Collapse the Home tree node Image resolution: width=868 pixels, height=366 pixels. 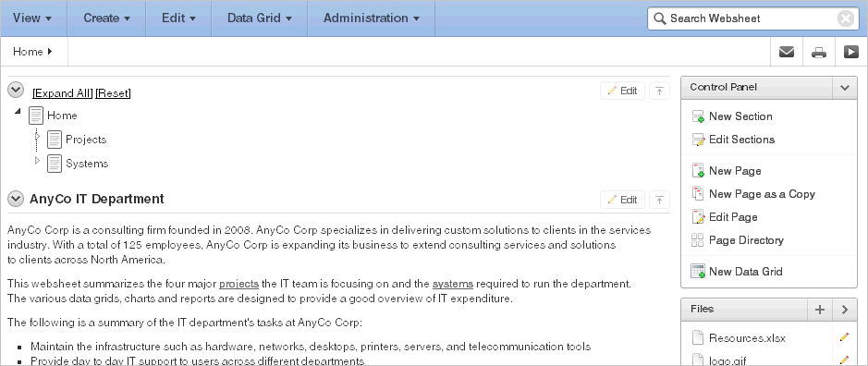[x=18, y=112]
